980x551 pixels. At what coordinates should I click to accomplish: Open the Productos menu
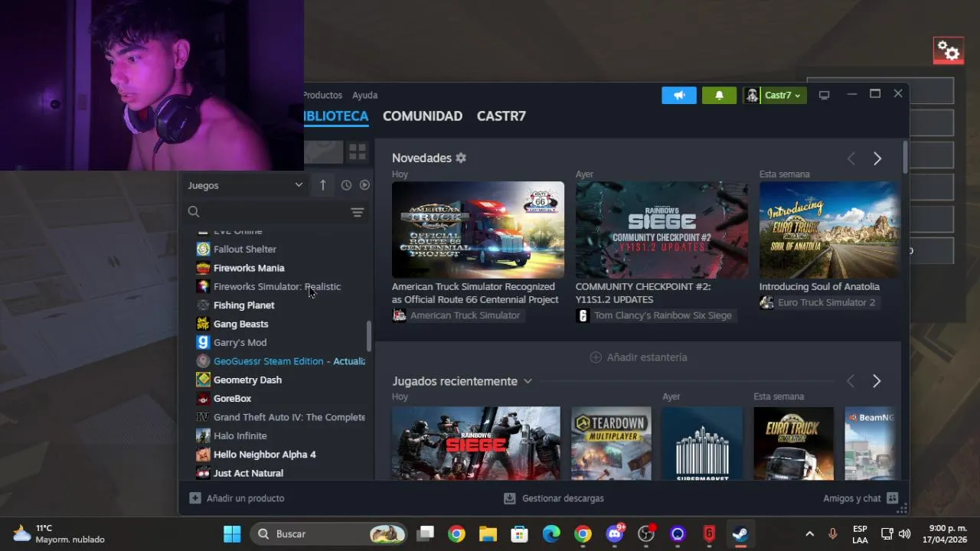[323, 95]
